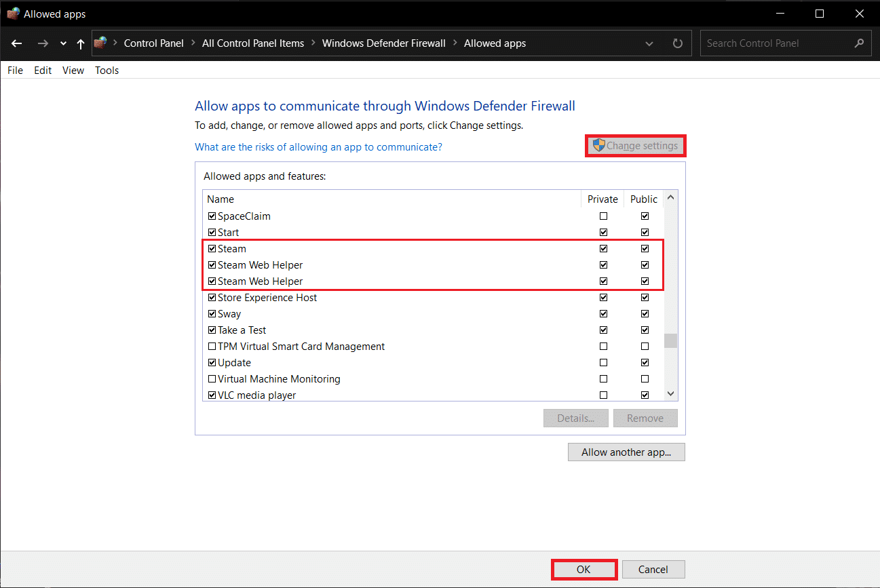The image size is (880, 588).
Task: Enable Private for SpaceClaim
Action: pyautogui.click(x=603, y=216)
